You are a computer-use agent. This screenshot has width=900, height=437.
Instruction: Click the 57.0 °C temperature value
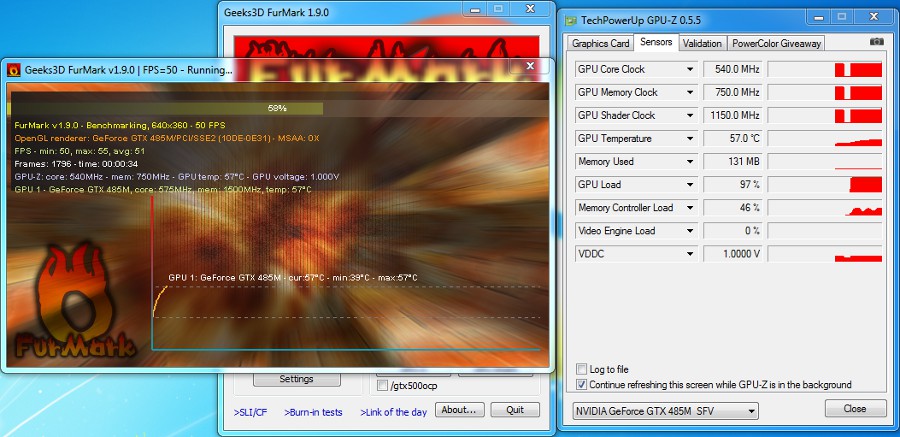pyautogui.click(x=733, y=138)
